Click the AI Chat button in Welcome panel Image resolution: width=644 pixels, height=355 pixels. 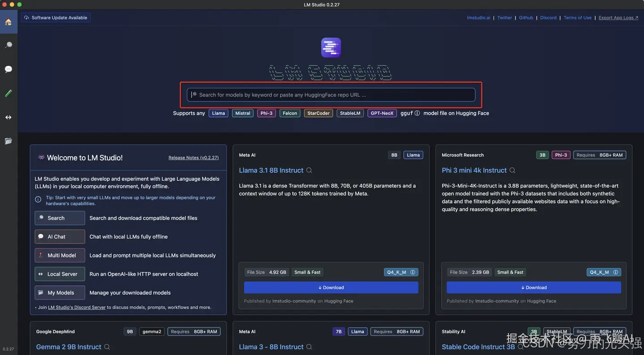click(x=60, y=237)
